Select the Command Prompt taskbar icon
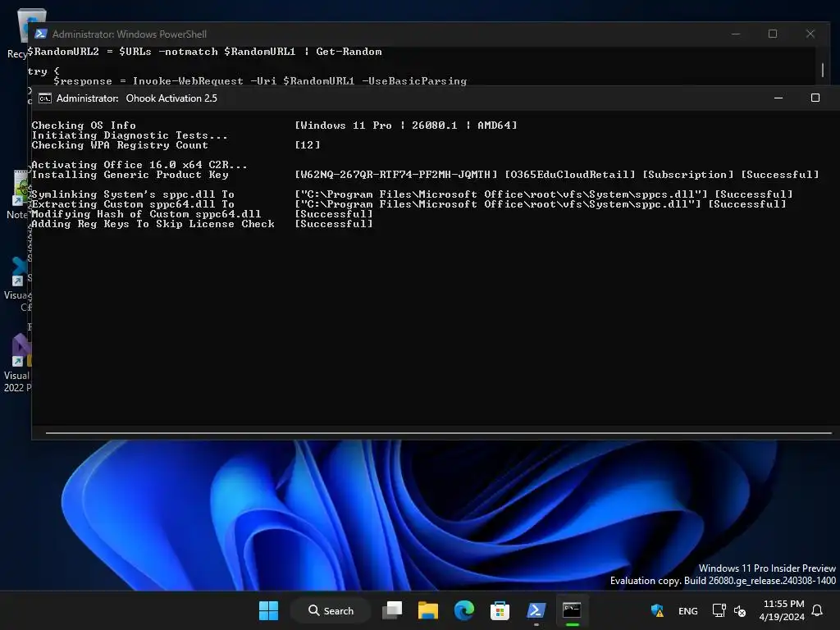 pyautogui.click(x=572, y=610)
